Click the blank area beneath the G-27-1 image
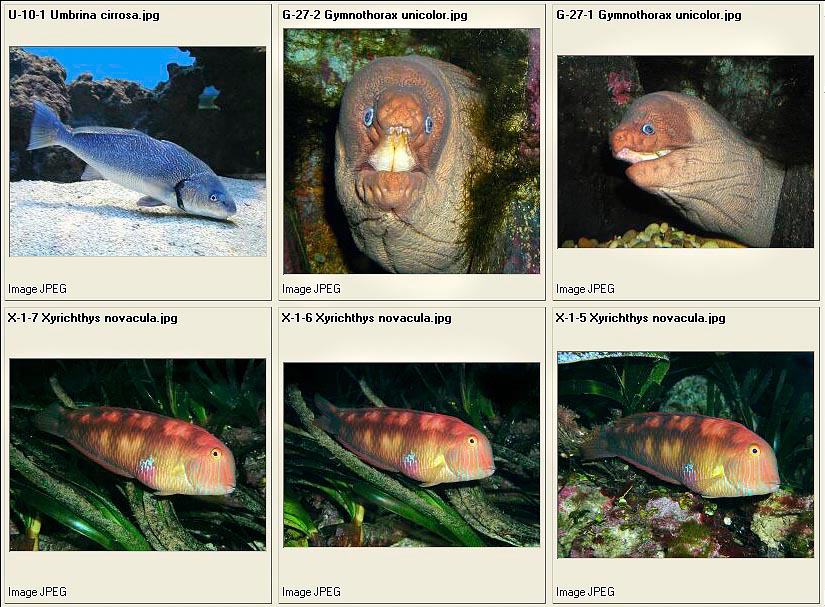Screen dimensions: 825x607 pos(686,265)
